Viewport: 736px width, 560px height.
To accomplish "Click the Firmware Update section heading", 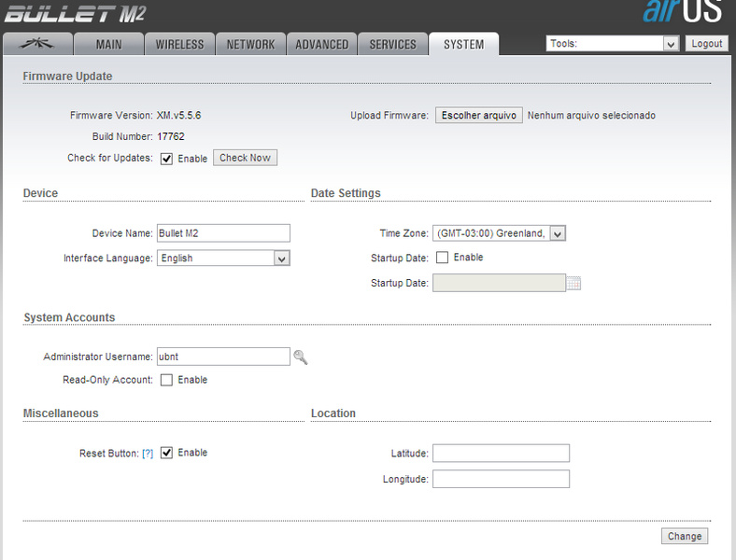I will click(x=67, y=76).
